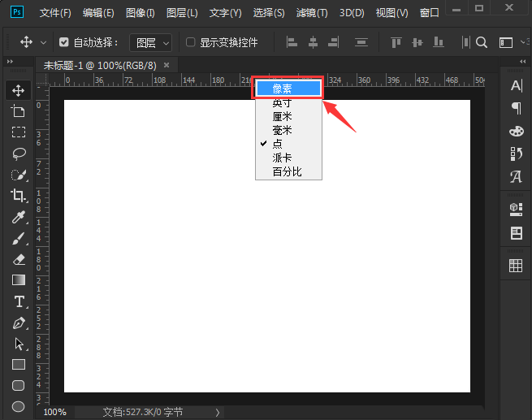Choose 百分比 from the ruler unit menu
The image size is (532, 420).
tap(288, 171)
